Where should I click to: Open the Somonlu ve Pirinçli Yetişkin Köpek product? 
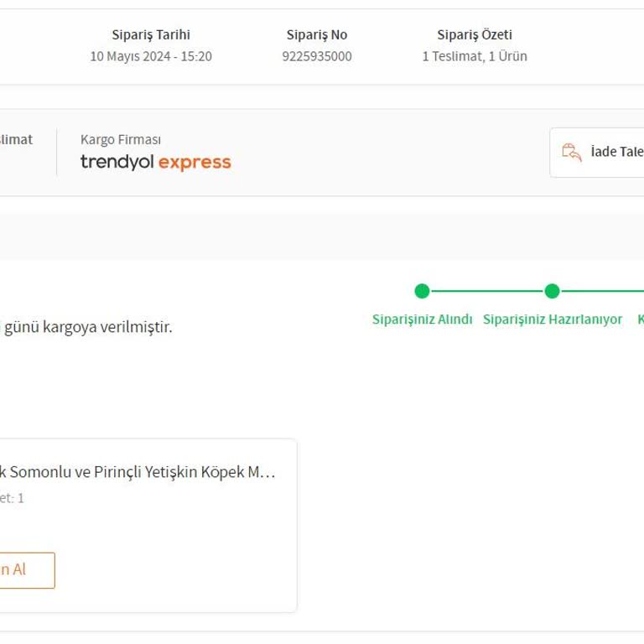(x=138, y=472)
